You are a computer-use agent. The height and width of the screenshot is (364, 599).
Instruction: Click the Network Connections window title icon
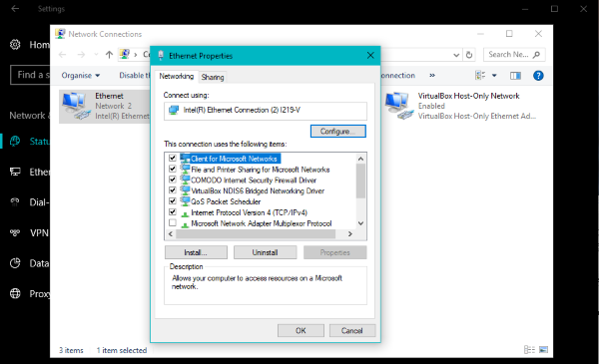click(60, 34)
